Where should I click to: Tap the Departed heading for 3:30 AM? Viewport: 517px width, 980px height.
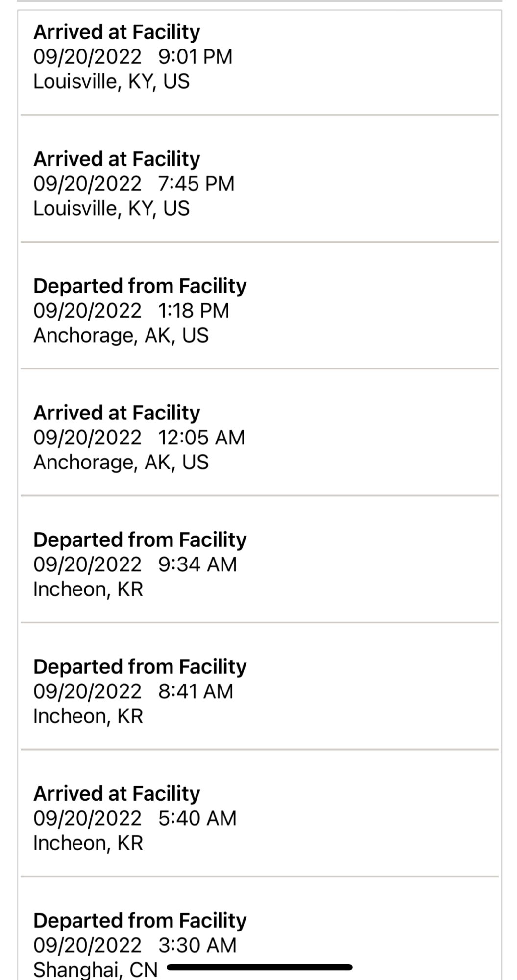click(140, 921)
